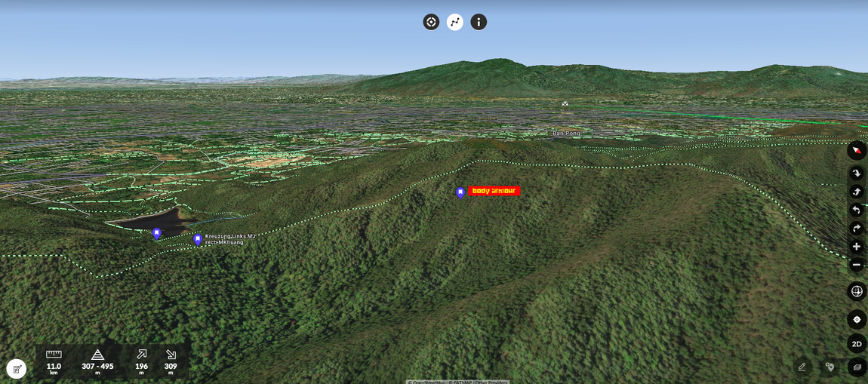Select the route path icon at top

(455, 22)
